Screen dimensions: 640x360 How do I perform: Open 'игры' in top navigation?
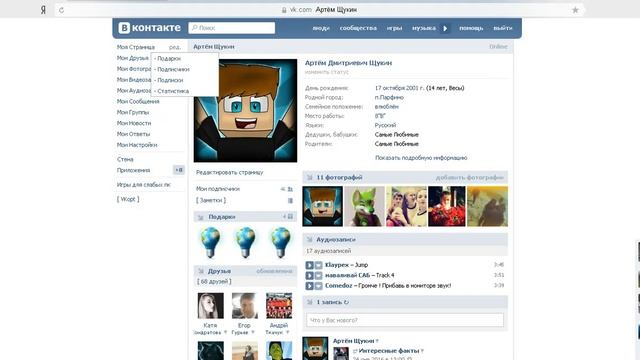tap(394, 28)
